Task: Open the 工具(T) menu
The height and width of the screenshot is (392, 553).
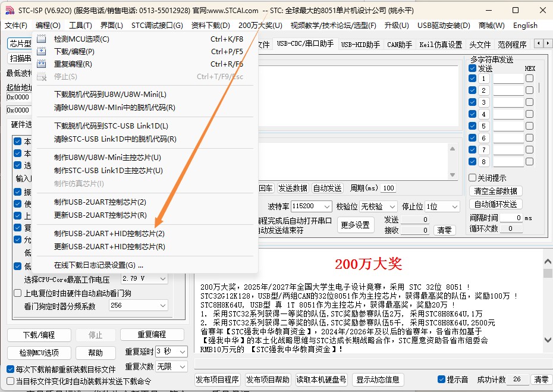Action: pos(80,26)
